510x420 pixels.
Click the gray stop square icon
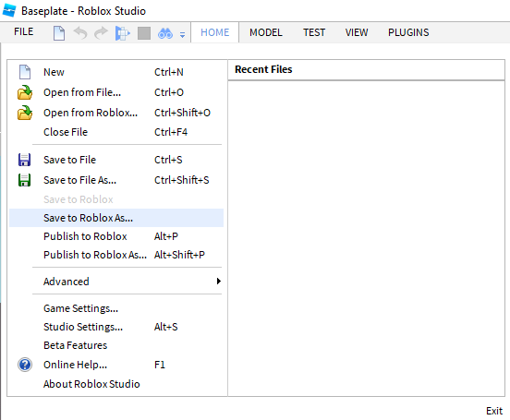point(144,33)
